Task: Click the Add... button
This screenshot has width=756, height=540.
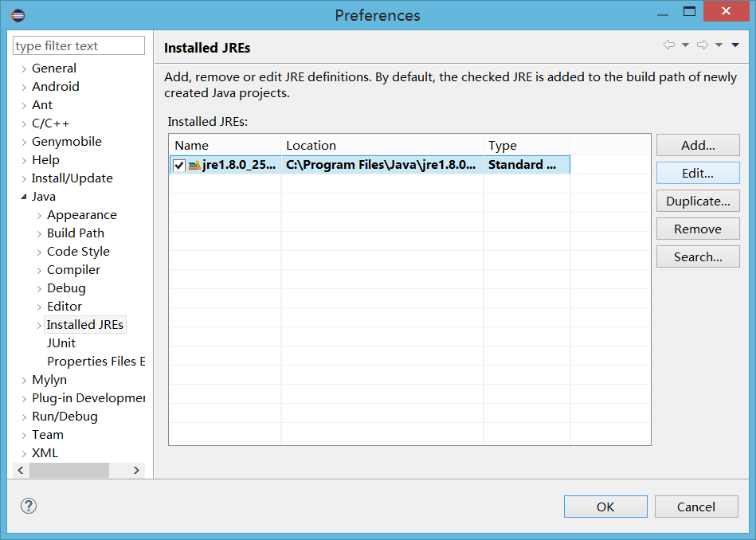Action: tap(698, 146)
